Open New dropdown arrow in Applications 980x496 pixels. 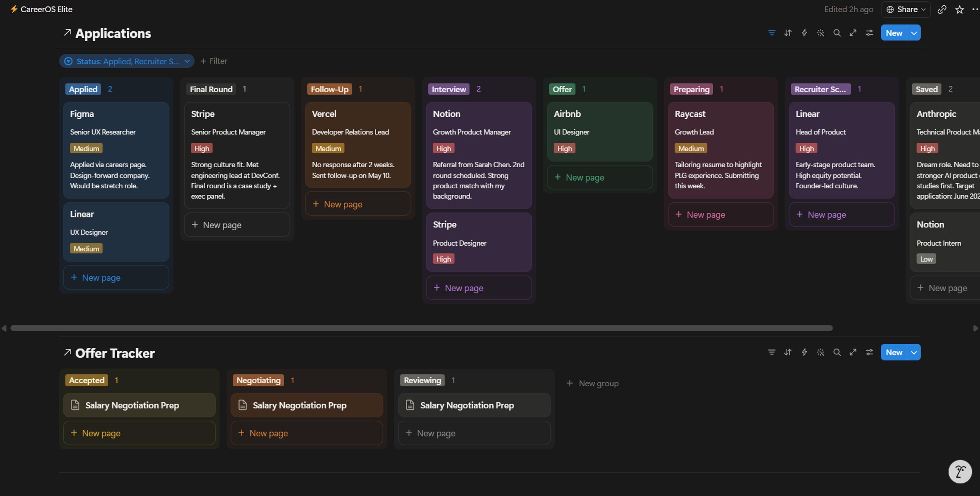[x=914, y=33]
